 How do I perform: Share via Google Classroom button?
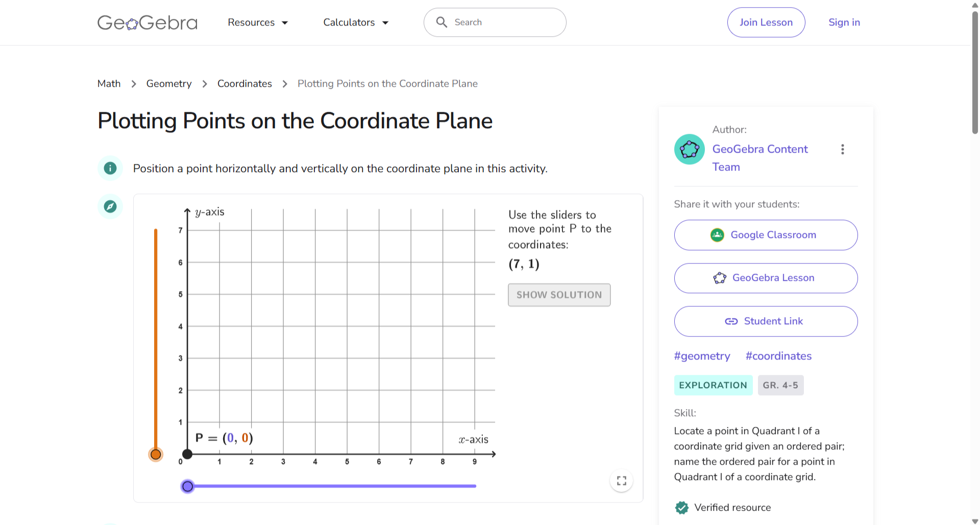coord(766,235)
